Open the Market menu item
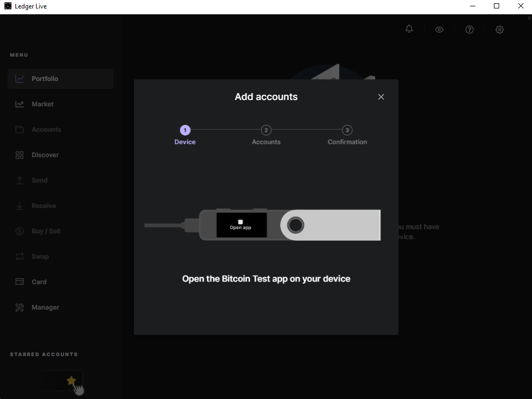The width and height of the screenshot is (532, 399). point(42,104)
